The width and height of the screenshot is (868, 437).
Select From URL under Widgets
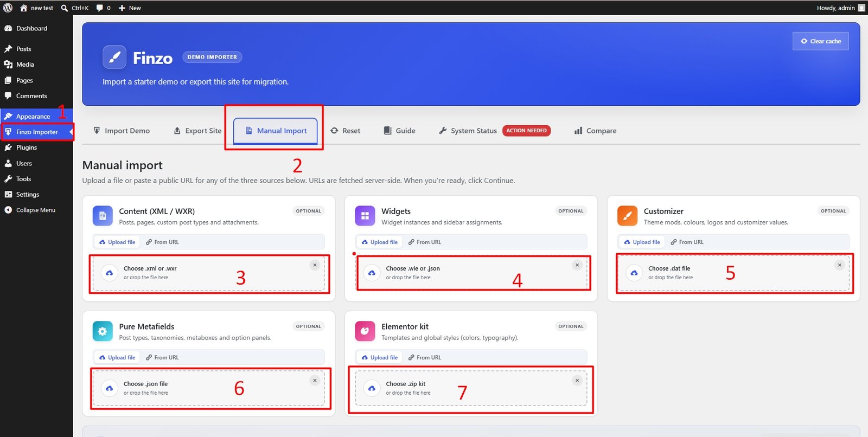coord(425,242)
